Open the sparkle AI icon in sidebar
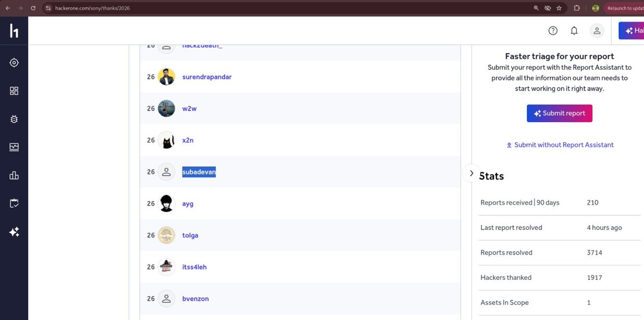The height and width of the screenshot is (320, 644). 14,232
